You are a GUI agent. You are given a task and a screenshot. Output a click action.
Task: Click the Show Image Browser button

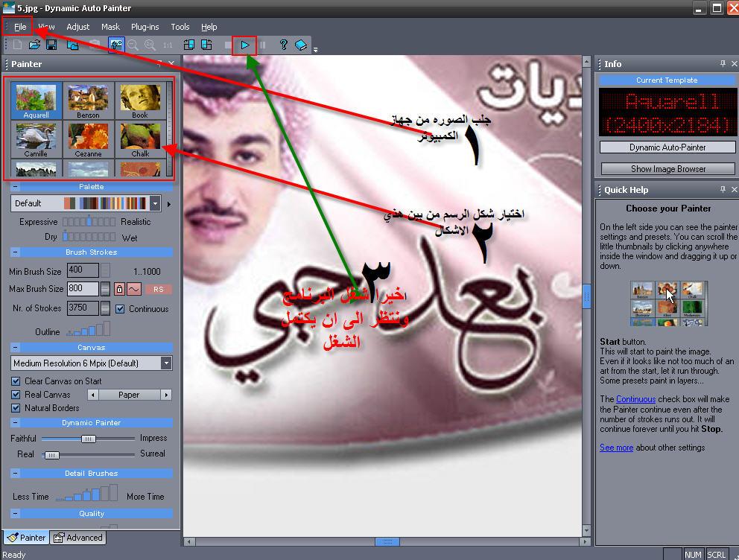(664, 169)
